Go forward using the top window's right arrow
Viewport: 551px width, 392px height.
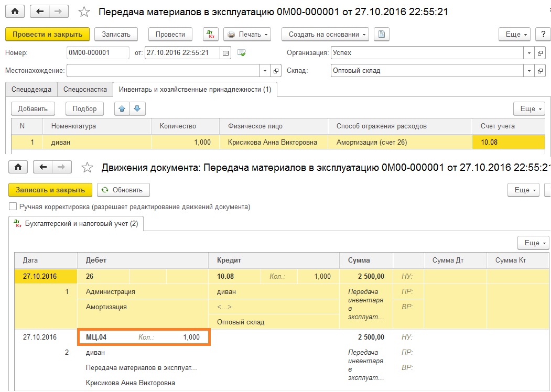click(59, 12)
